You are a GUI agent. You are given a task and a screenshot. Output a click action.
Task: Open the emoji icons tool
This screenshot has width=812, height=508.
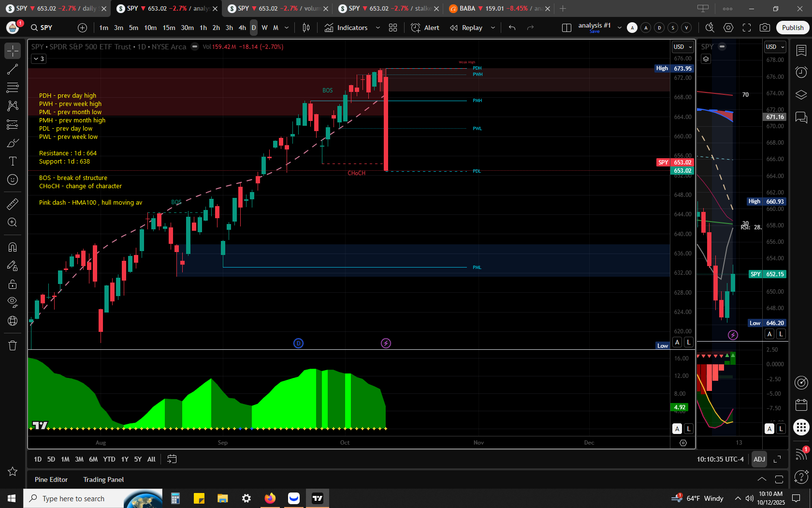[13, 179]
